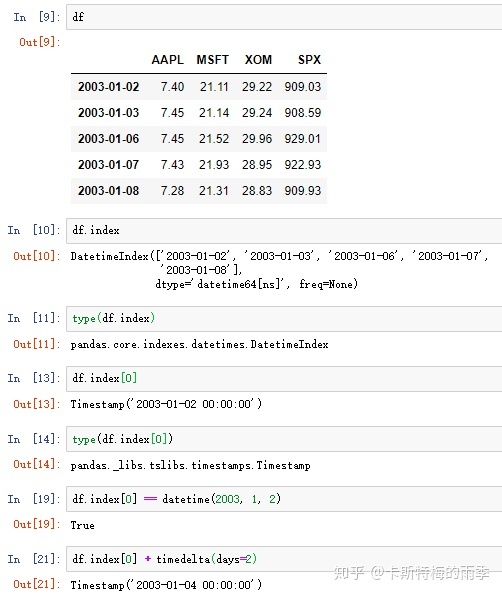Click output pandas.core.indexes.datetimes.DatetimeIndex
502x595 pixels.
200,344
